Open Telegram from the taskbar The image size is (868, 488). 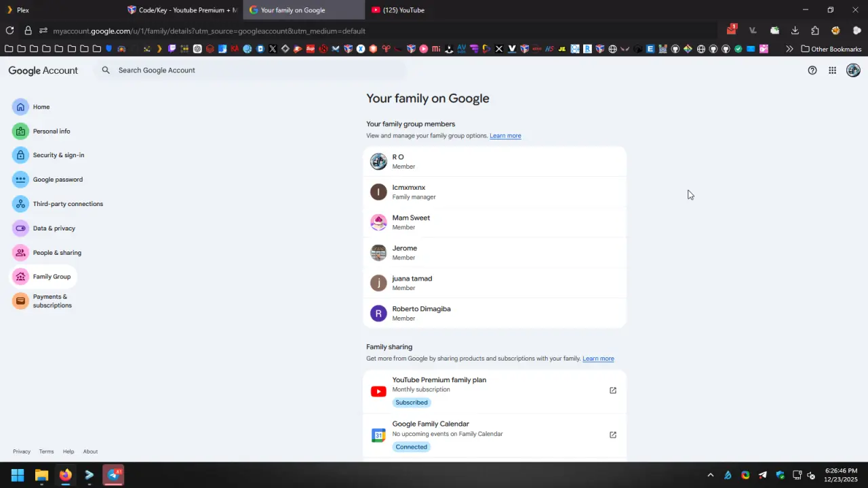pyautogui.click(x=113, y=475)
